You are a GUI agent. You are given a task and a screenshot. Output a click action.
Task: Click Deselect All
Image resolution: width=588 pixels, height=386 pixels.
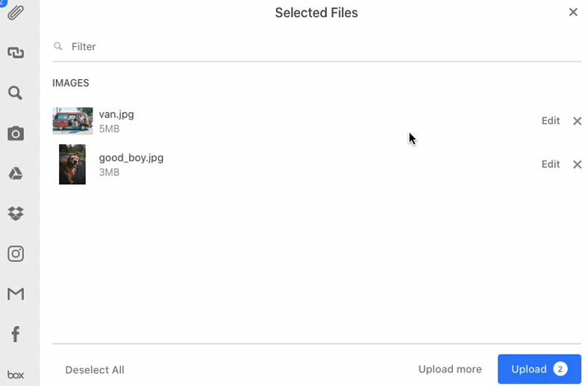pyautogui.click(x=95, y=370)
